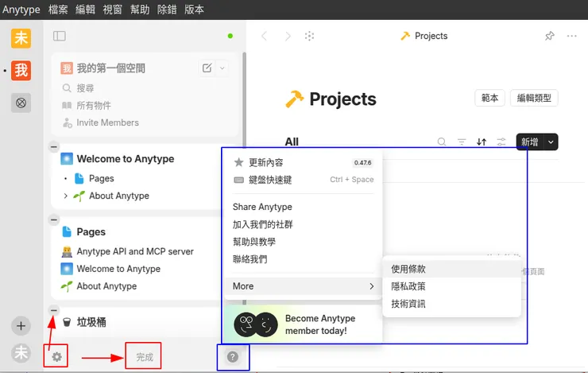The image size is (588, 373).
Task: Open the Welcome to Anytype widget title
Action: pos(126,159)
